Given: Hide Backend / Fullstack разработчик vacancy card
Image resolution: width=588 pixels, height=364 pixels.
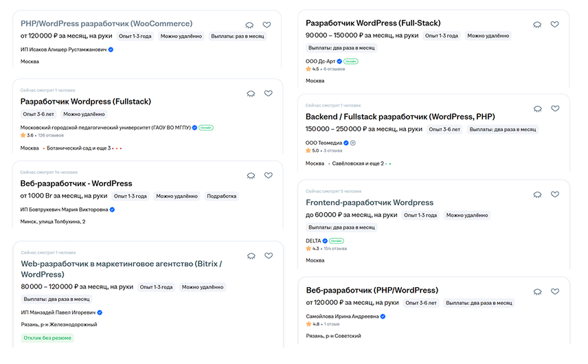Looking at the screenshot, I should click(x=537, y=109).
